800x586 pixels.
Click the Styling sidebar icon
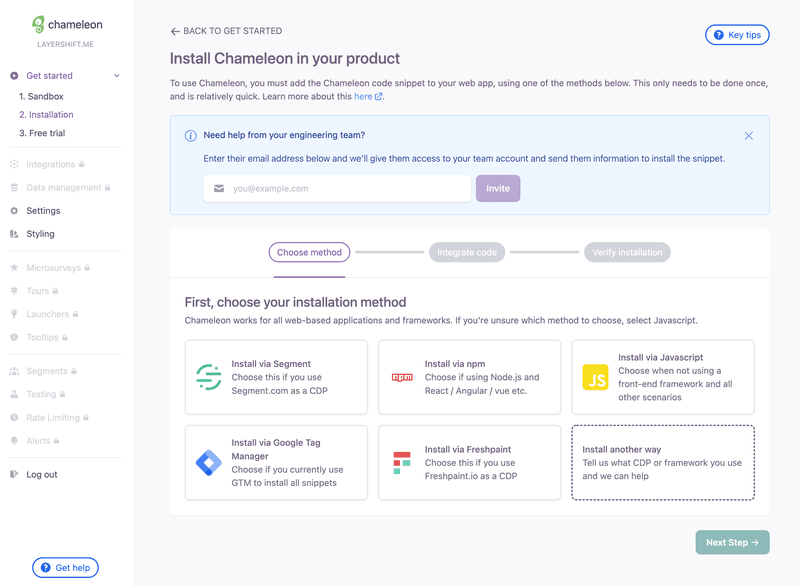coord(14,233)
